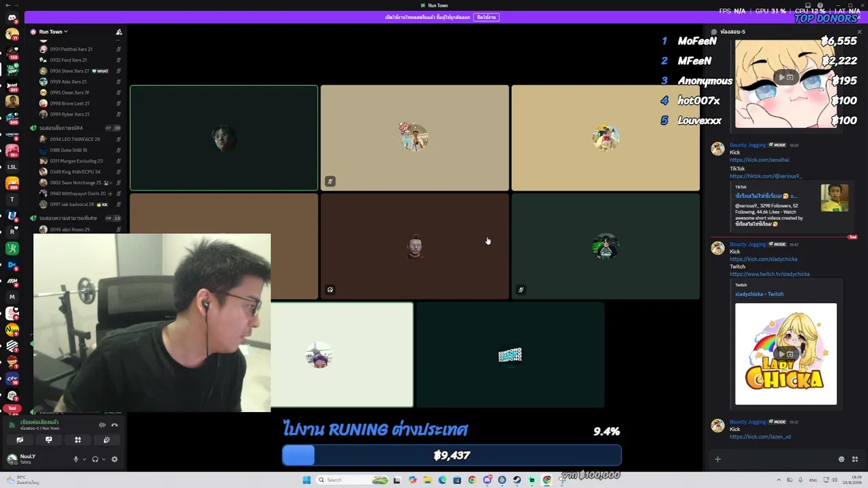Open the taskbar weather widget
This screenshot has height=488, width=868.
pyautogui.click(x=22, y=480)
